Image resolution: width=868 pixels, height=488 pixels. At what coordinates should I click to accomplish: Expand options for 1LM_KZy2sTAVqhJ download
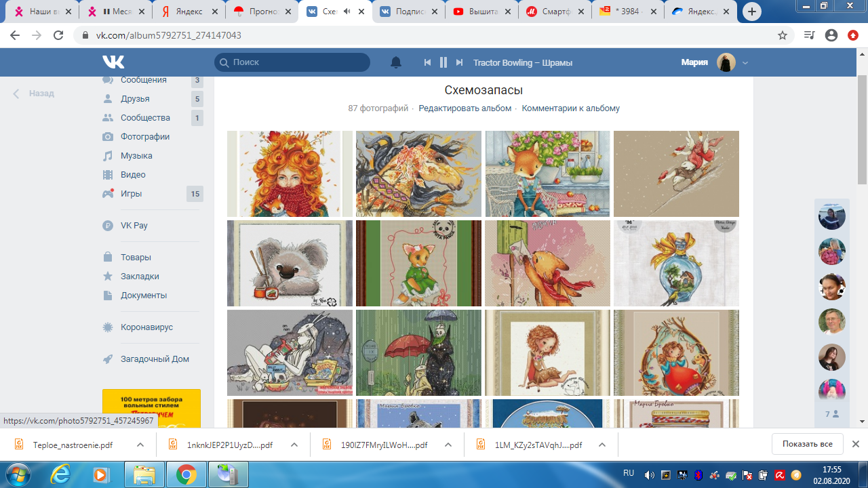602,445
